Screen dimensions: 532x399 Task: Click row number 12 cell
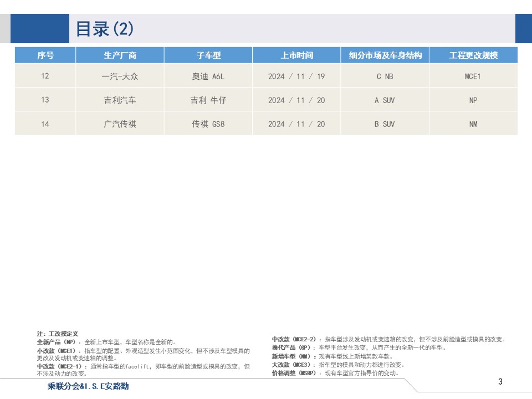point(45,76)
